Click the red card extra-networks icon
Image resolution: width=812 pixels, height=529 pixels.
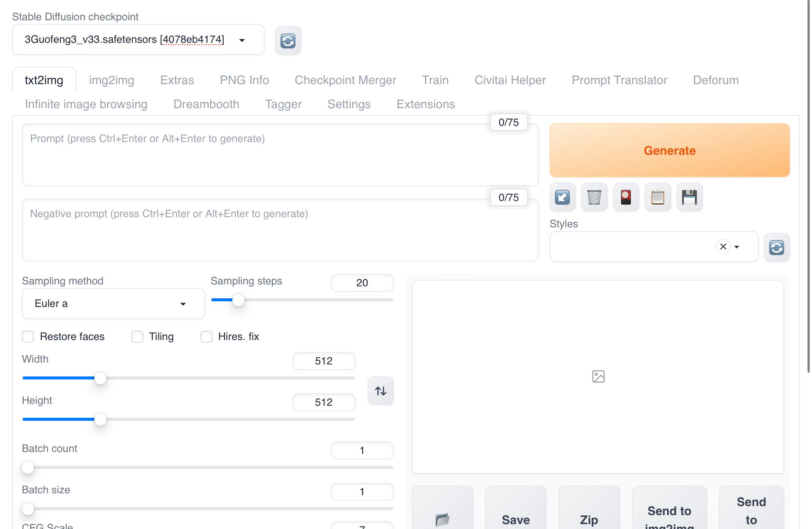pyautogui.click(x=626, y=197)
